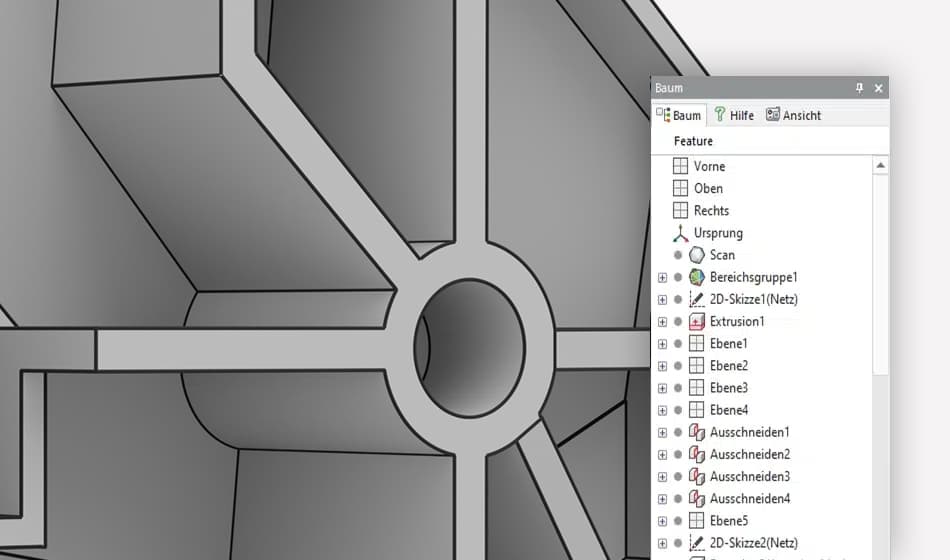The height and width of the screenshot is (560, 950).
Task: Close the Baum panel
Action: coord(879,88)
